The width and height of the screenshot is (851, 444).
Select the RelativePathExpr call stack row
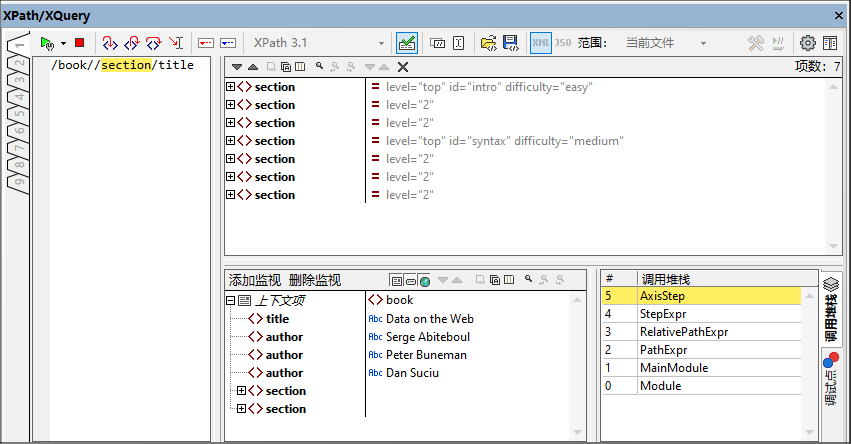701,332
